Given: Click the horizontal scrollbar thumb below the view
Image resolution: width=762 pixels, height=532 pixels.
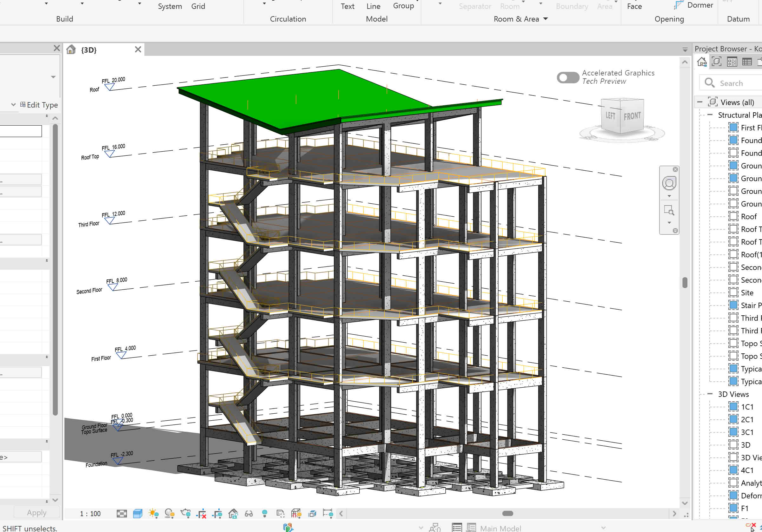Looking at the screenshot, I should (x=507, y=513).
